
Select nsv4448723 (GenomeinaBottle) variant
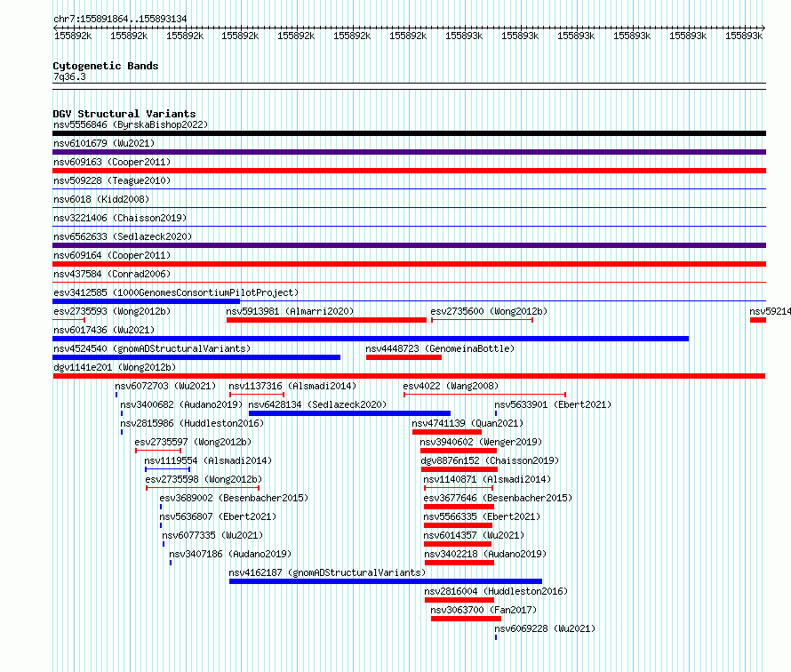440,348
